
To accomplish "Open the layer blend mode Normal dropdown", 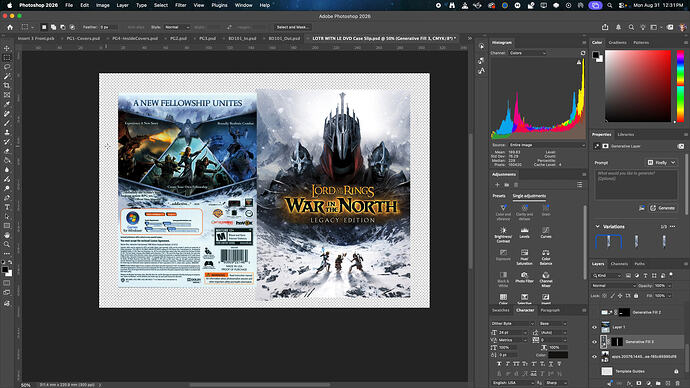I will click(x=613, y=286).
